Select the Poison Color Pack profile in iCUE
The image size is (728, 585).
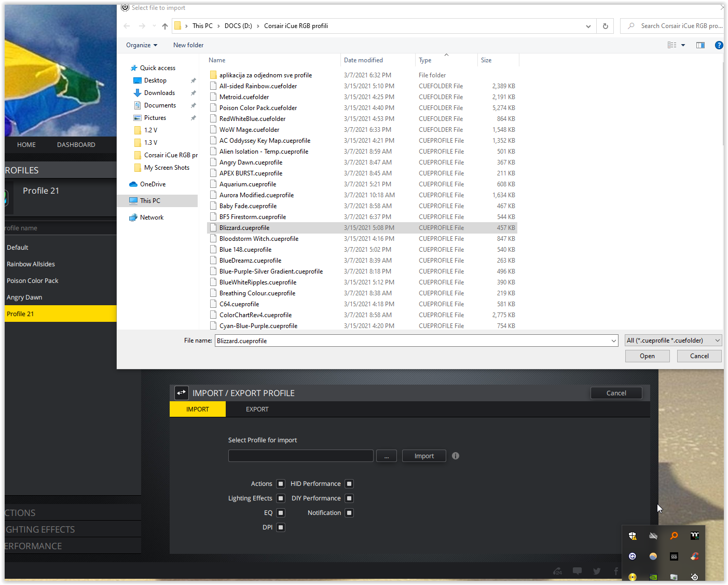click(x=60, y=281)
